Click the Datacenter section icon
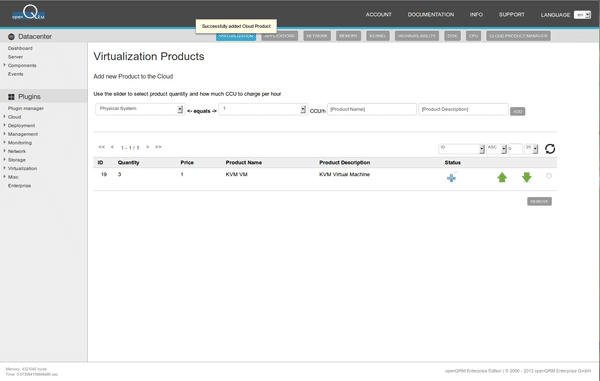 coord(11,37)
